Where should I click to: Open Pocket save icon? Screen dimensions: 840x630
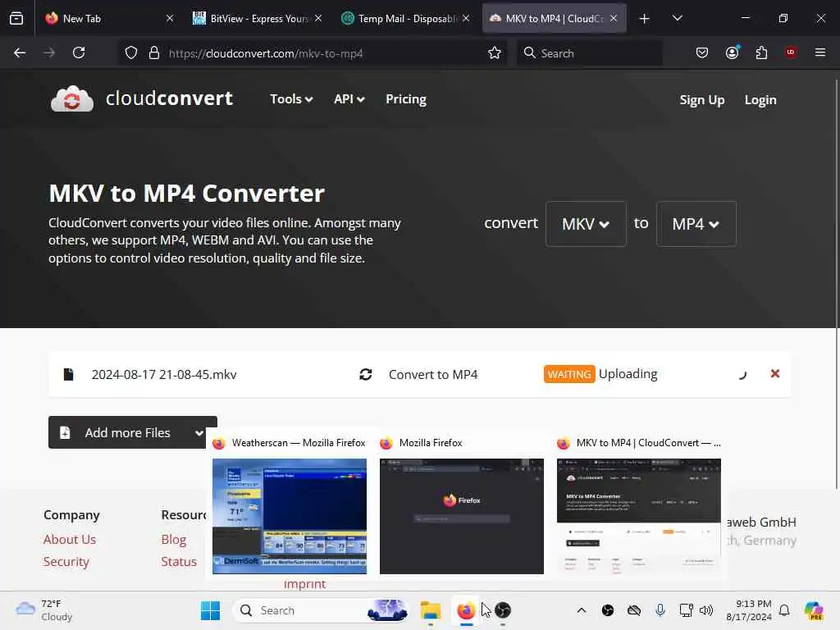(702, 52)
